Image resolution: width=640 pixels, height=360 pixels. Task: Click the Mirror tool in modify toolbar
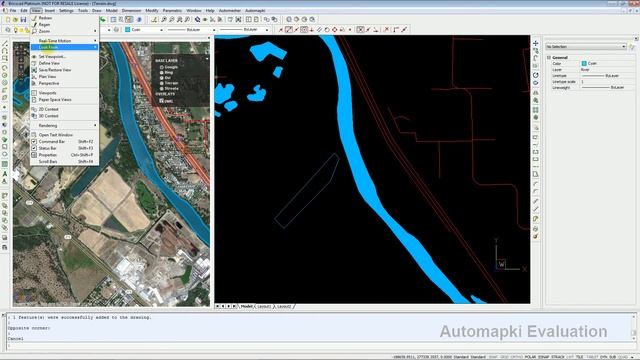click(x=536, y=93)
